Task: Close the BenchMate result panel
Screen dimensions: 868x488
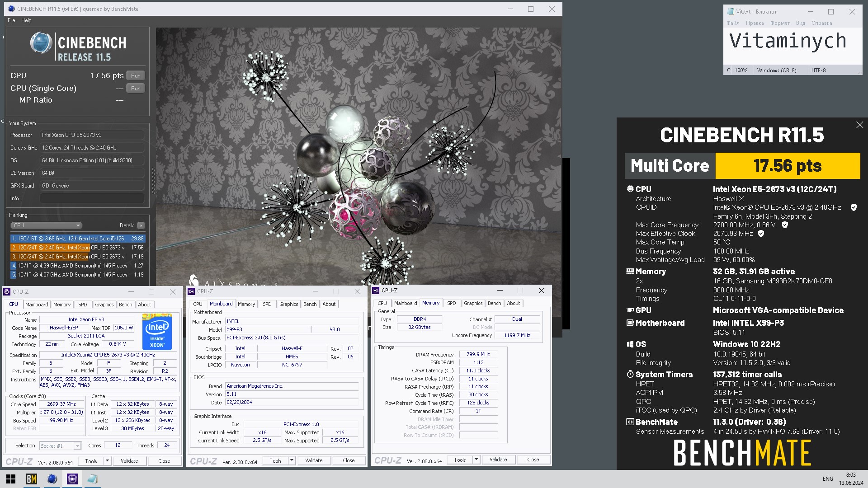Action: pyautogui.click(x=859, y=125)
